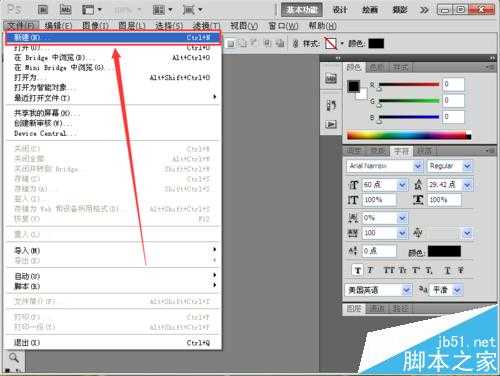The height and width of the screenshot is (376, 500).
Task: Click the background color square in Color panel
Action: 361,94
